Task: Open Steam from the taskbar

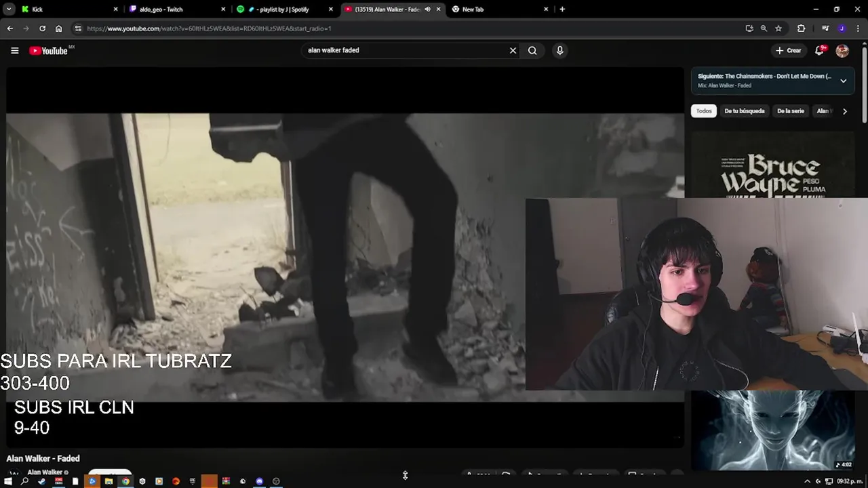Action: click(41, 481)
